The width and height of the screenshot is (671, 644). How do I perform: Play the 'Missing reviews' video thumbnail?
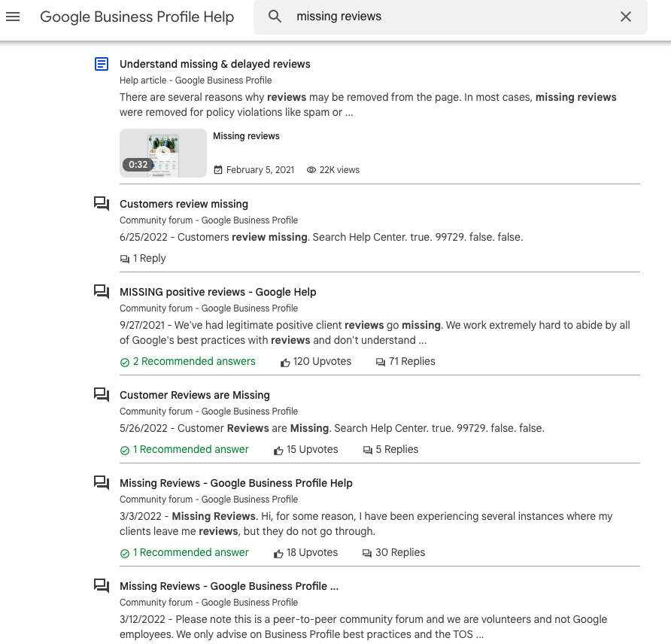[x=163, y=153]
